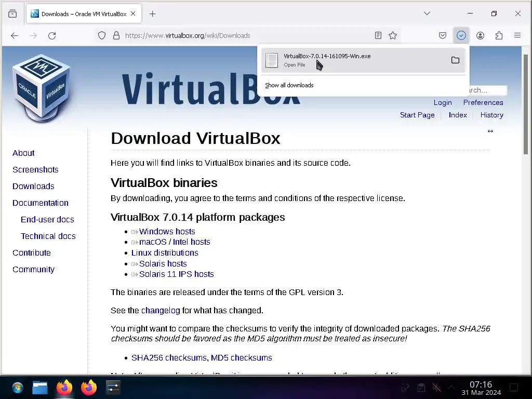Screen dimensions: 532x399
Task: Open the Firefox account icon
Action: pos(480,35)
